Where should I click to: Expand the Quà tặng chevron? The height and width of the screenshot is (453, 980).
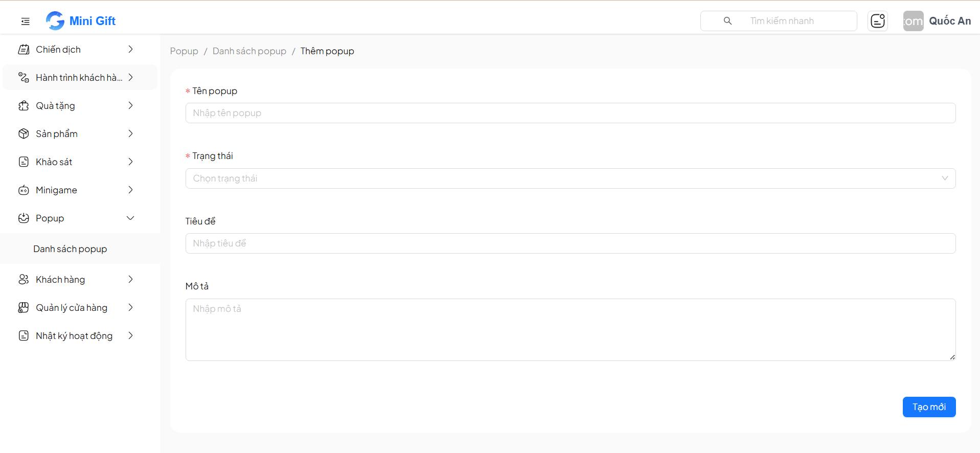(130, 106)
